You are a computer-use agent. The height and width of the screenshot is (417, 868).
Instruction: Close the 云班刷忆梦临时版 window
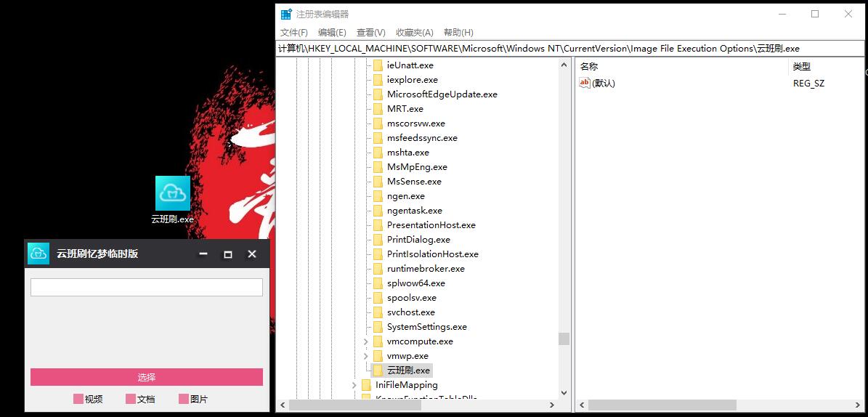click(x=252, y=254)
